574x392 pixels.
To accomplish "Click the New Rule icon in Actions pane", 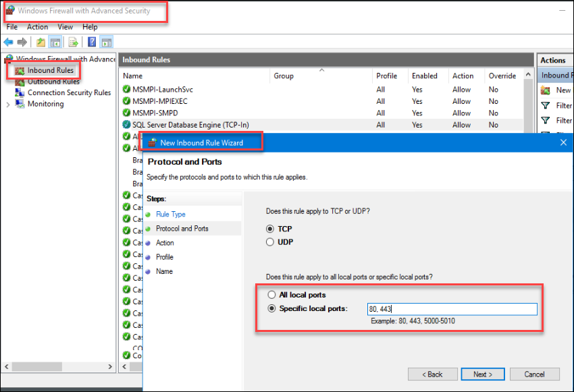I will point(546,90).
